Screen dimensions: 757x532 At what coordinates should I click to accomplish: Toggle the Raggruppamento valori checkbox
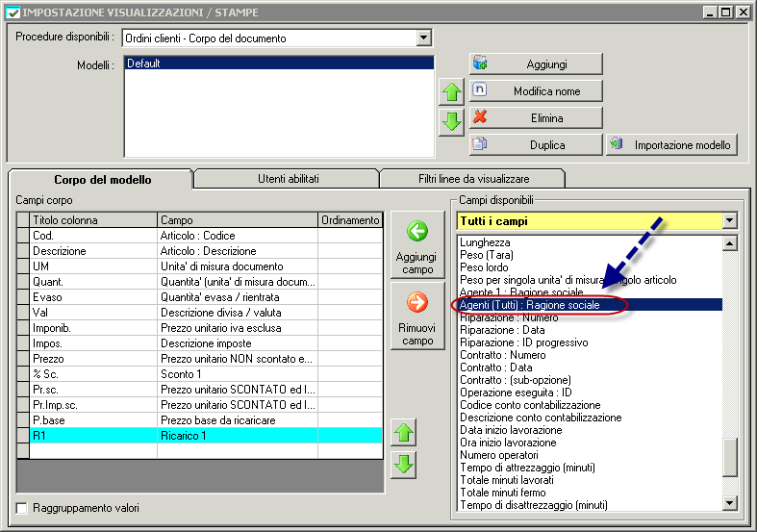[x=22, y=508]
